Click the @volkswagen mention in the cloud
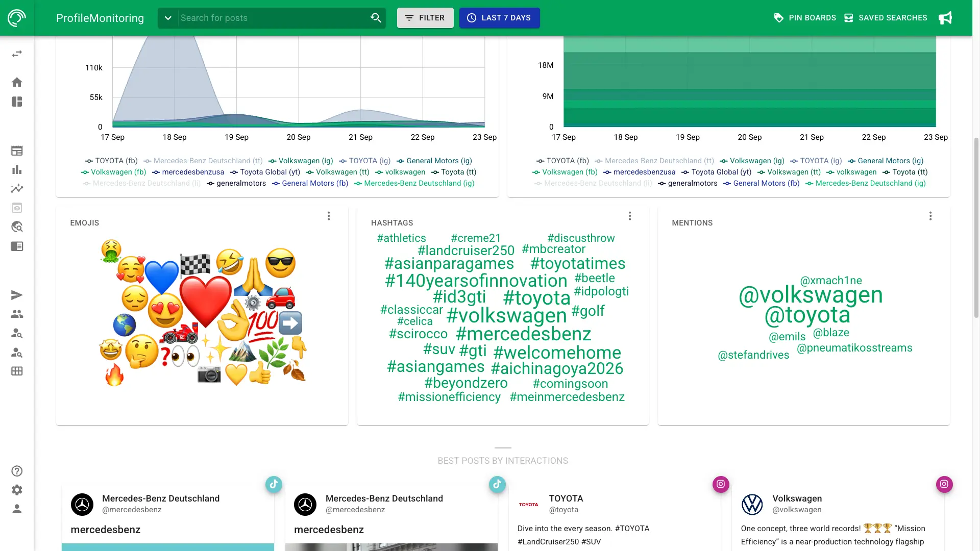The height and width of the screenshot is (551, 980). tap(811, 295)
